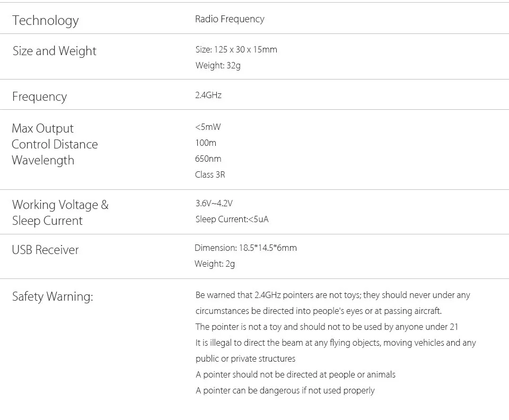Click the Safety Warning: heading
509x420 pixels.
(52, 296)
